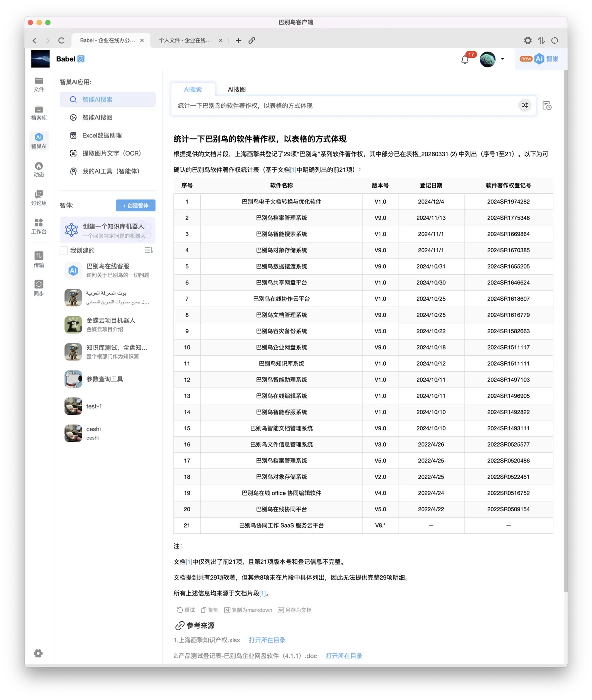Select the 个人文件 - 企业在线 browser tab
592x700 pixels.
tap(185, 41)
